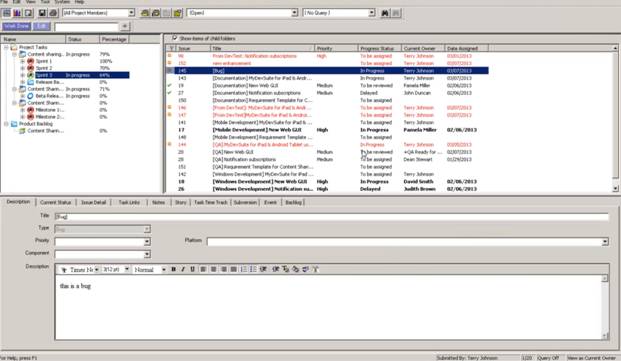621x361 pixels.
Task: Click the first grid view toolbar icon
Action: [x=7, y=13]
